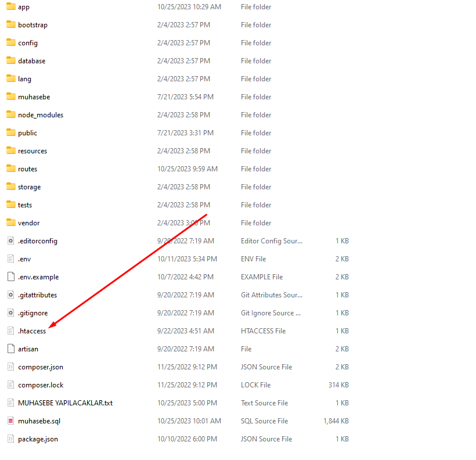Click the date '10/25/2023 10:29 AM'
Viewport: 476px width, 460px height.
click(x=189, y=7)
